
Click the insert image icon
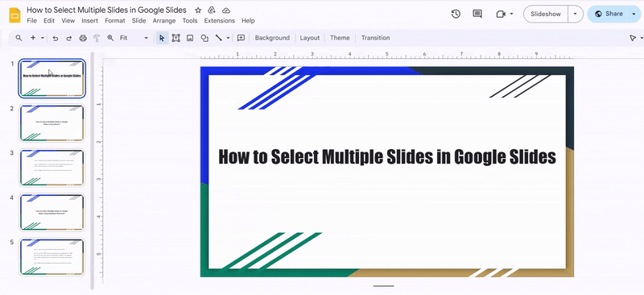point(190,38)
